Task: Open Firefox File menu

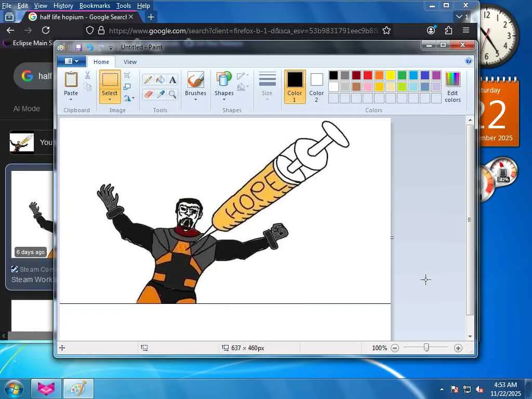Action: click(x=7, y=6)
